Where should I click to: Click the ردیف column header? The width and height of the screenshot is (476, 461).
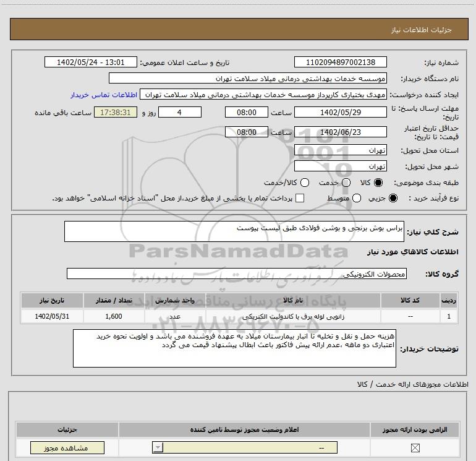[x=449, y=300]
